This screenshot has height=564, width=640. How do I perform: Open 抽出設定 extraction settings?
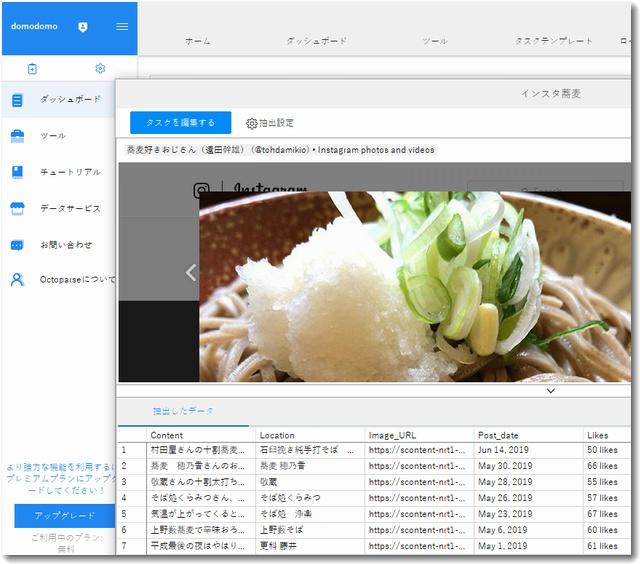coord(270,123)
